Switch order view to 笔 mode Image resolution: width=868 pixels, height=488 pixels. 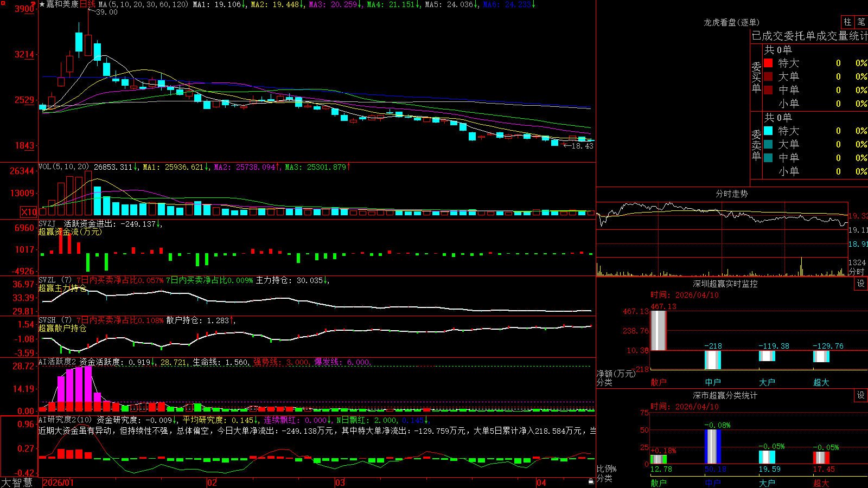tap(861, 22)
